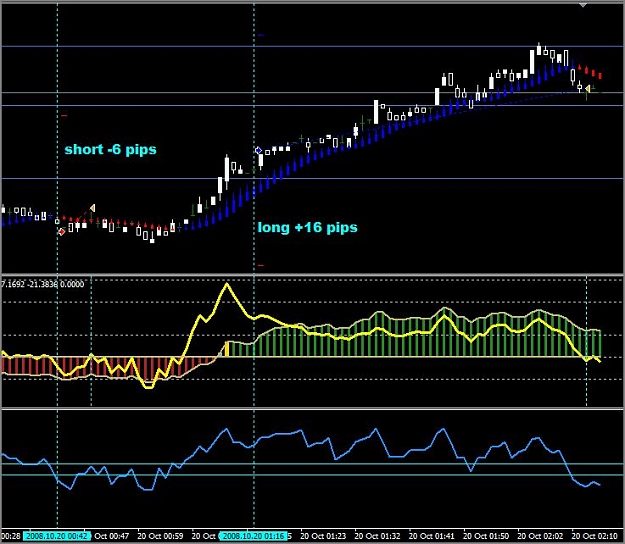Click the yellow line peak in the histogram indicator

(x=227, y=285)
